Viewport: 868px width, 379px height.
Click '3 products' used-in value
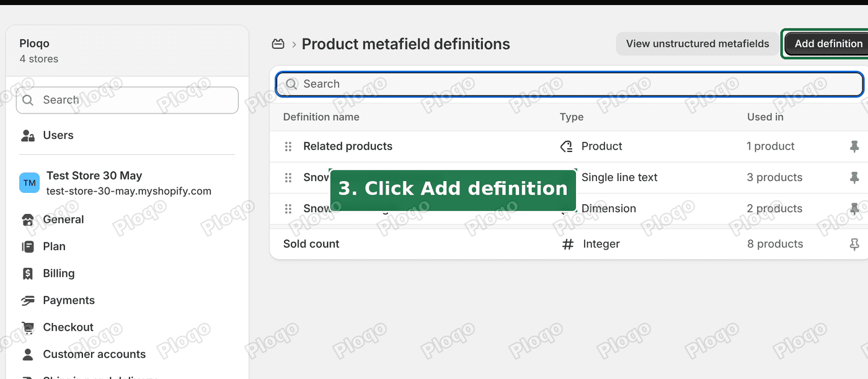(774, 177)
